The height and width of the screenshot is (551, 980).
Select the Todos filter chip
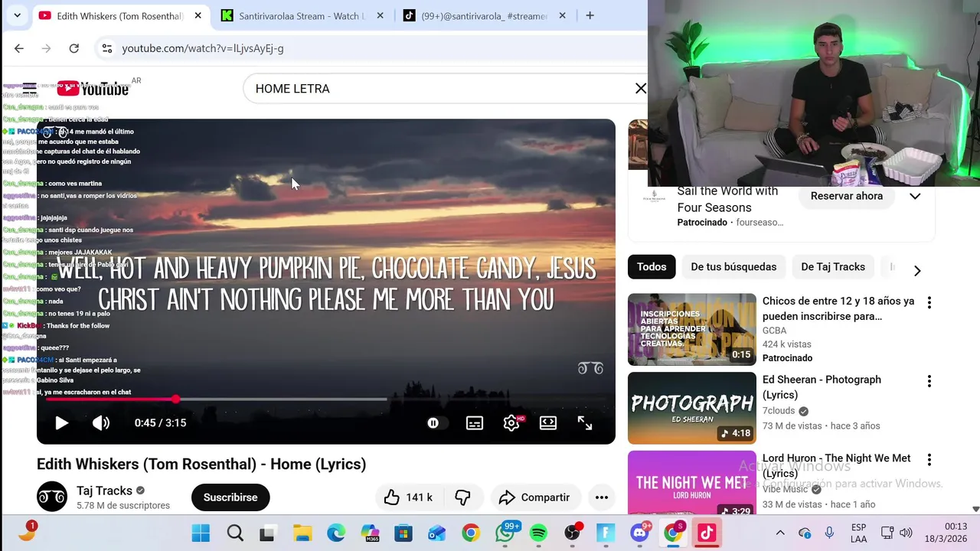652,266
